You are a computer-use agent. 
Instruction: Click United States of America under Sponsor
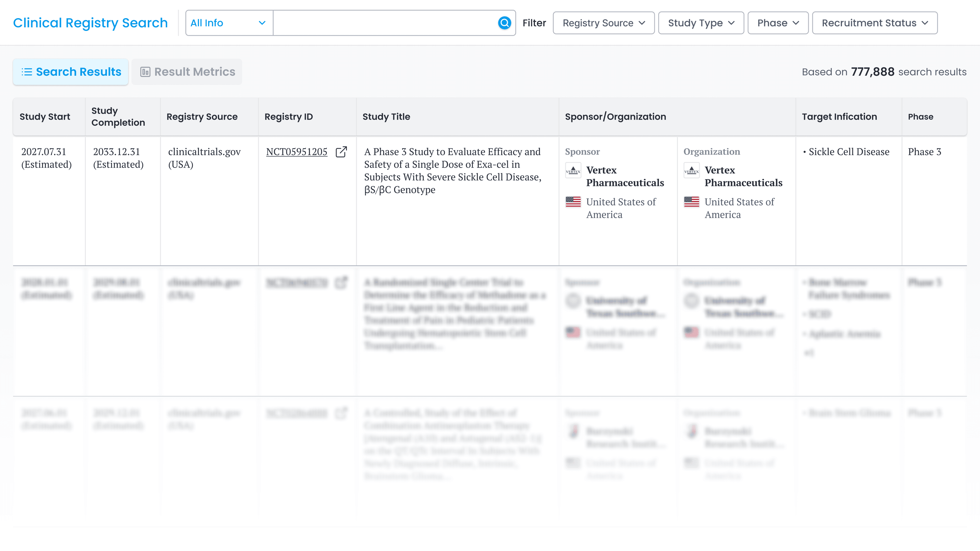tap(621, 208)
